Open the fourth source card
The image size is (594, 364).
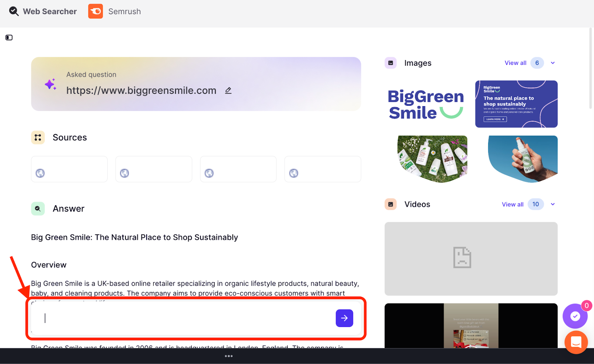pyautogui.click(x=323, y=169)
